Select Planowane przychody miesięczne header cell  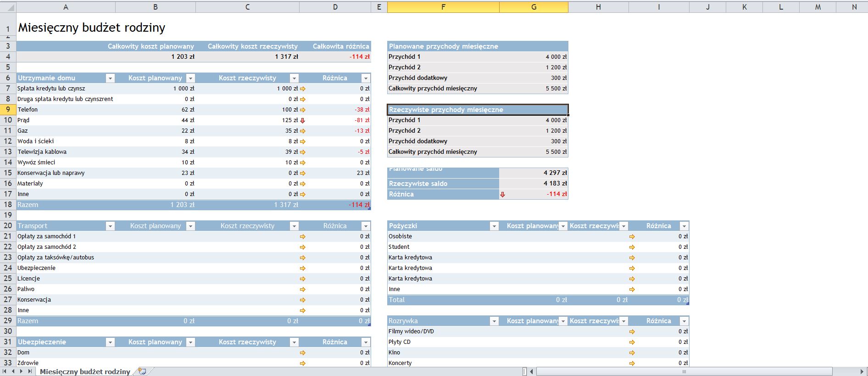point(478,46)
